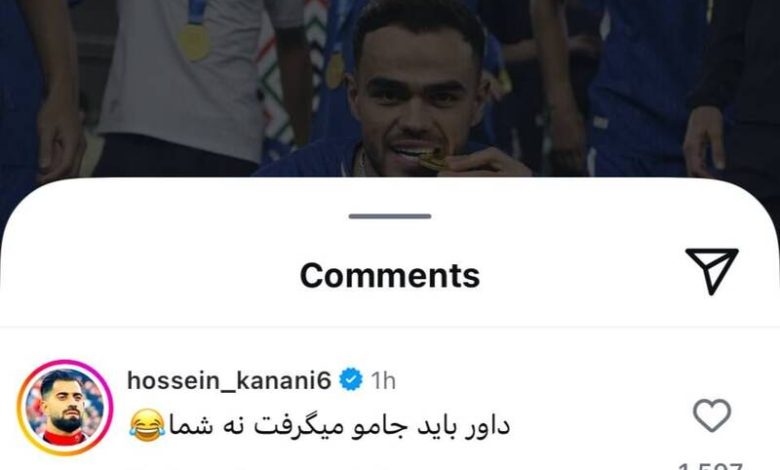Click the laughing-crying emoji in the comment

point(147,426)
